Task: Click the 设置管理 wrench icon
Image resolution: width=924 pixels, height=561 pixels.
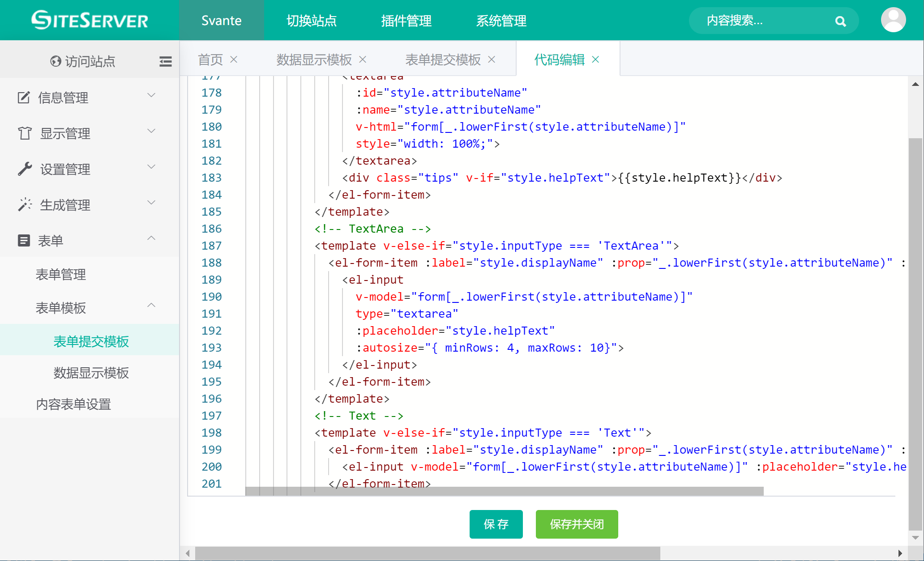Action: click(25, 169)
